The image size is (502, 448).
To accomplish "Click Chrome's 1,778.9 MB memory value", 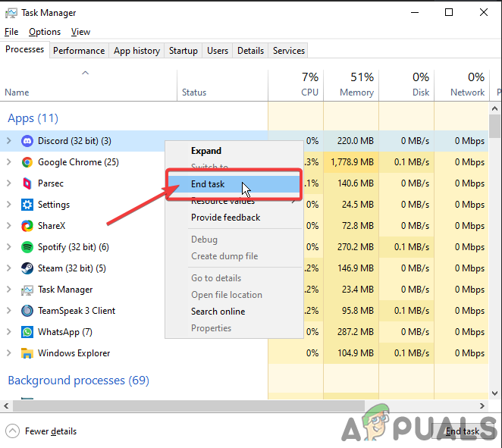I will [x=352, y=162].
